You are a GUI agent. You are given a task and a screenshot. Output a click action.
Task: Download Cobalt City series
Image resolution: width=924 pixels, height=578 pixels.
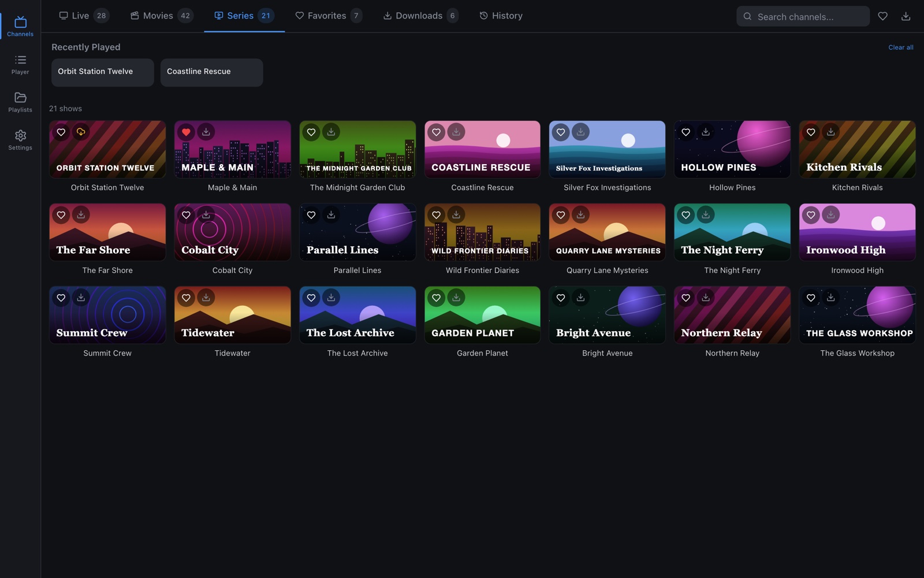pos(206,215)
